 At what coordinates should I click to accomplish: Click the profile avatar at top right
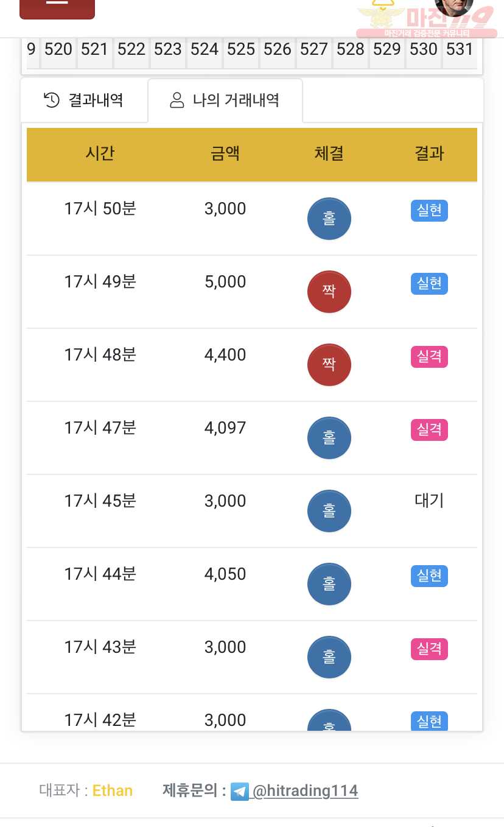pyautogui.click(x=453, y=6)
